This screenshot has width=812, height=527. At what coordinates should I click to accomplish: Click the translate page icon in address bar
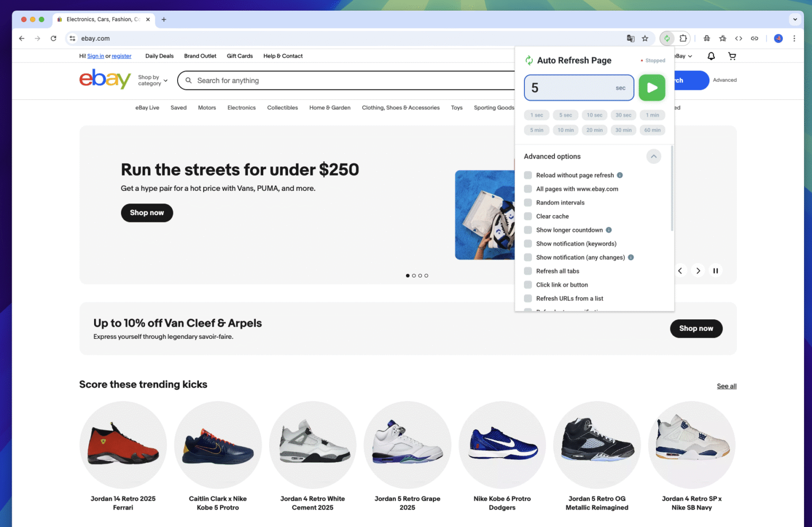coord(631,38)
